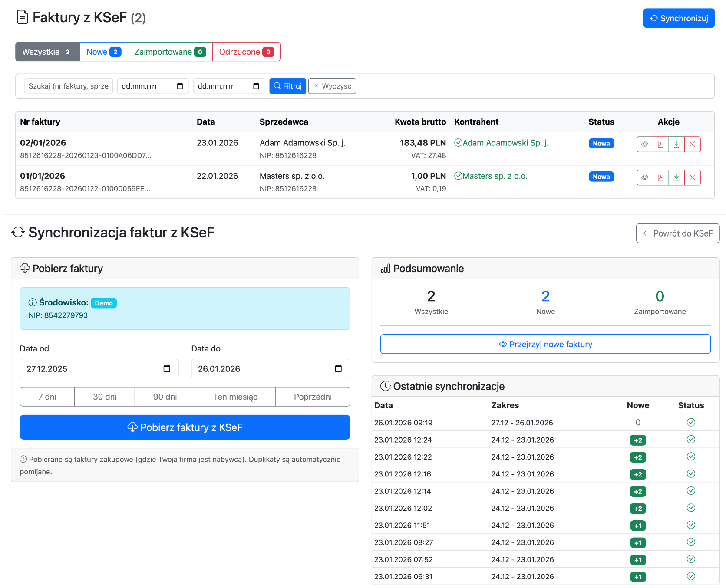The width and height of the screenshot is (726, 588).
Task: Switch to the Odrzucone tab
Action: pos(247,52)
